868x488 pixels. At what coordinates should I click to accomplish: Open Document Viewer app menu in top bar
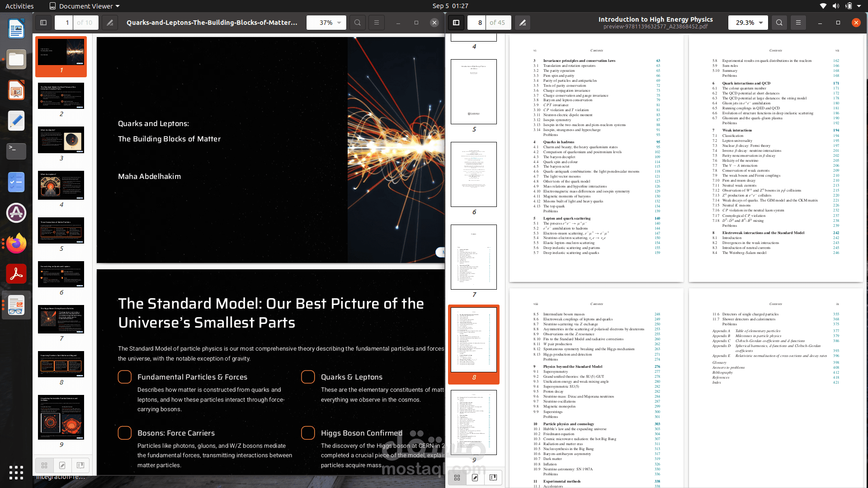point(85,6)
